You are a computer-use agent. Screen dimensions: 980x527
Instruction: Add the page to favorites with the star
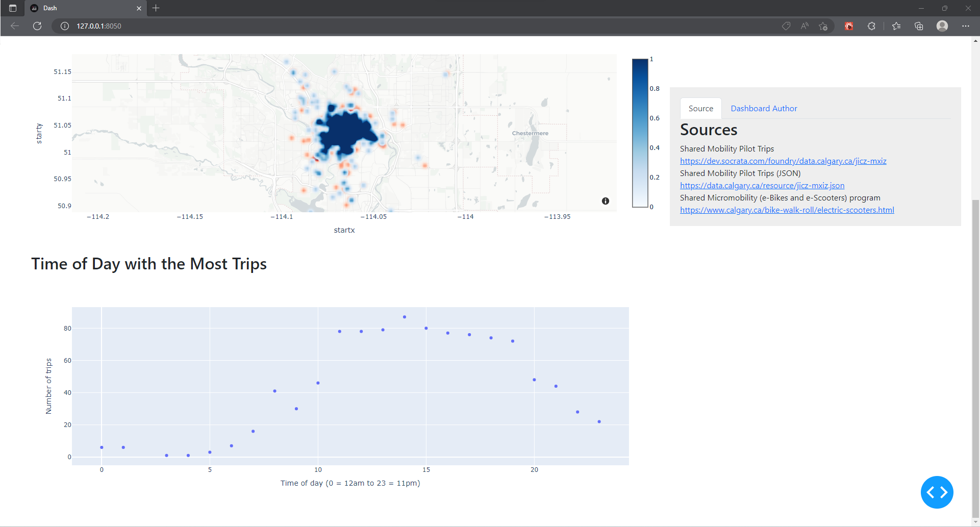click(x=823, y=26)
